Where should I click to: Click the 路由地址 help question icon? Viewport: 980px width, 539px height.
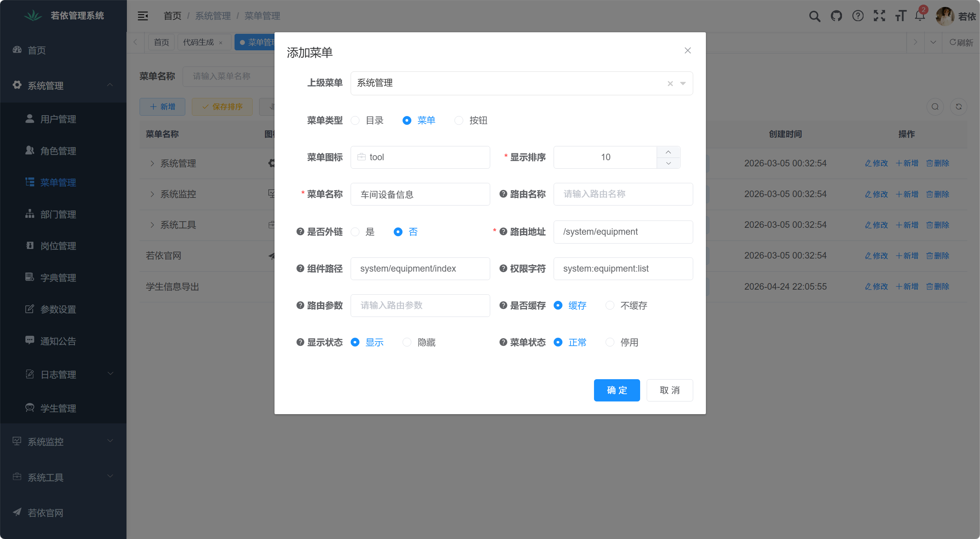pyautogui.click(x=503, y=232)
